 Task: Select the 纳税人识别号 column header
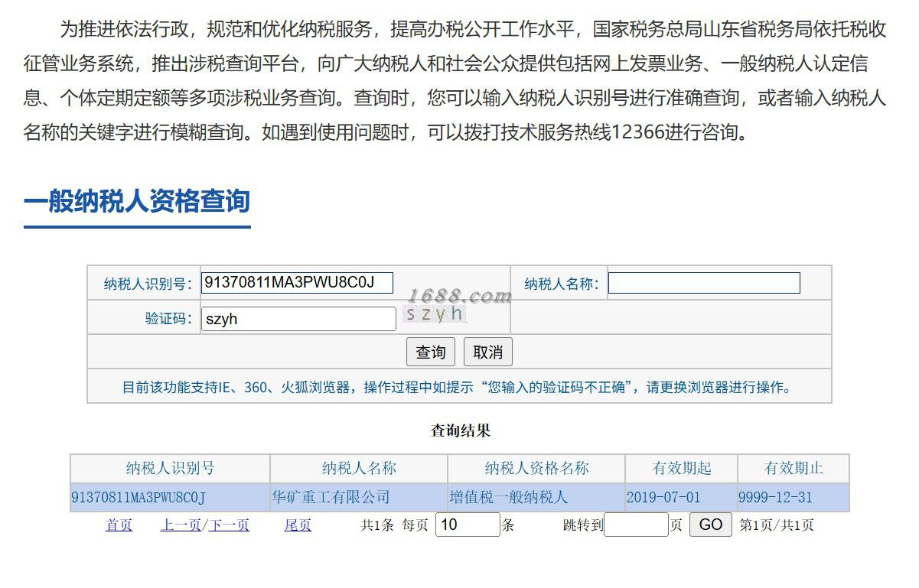[170, 468]
